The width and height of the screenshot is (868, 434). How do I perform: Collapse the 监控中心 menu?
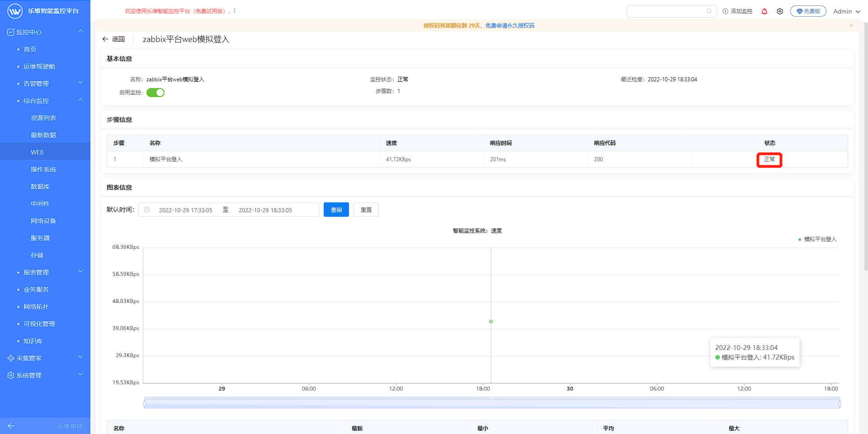80,31
